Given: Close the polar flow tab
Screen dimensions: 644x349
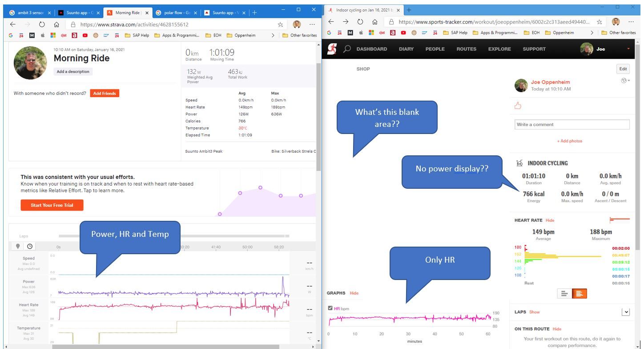Looking at the screenshot, I should point(196,13).
